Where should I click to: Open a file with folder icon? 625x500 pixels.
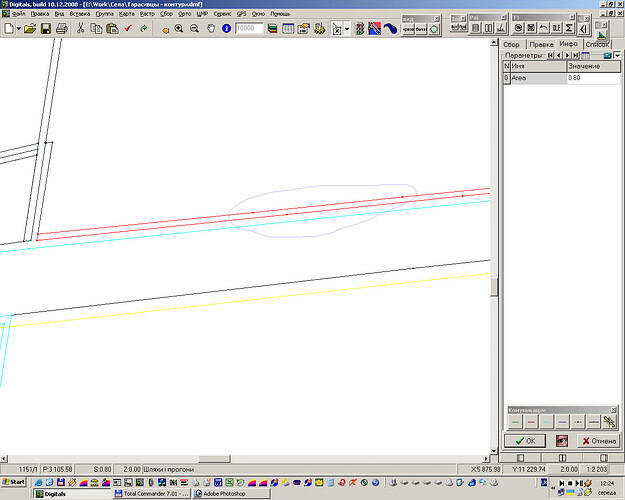click(30, 29)
